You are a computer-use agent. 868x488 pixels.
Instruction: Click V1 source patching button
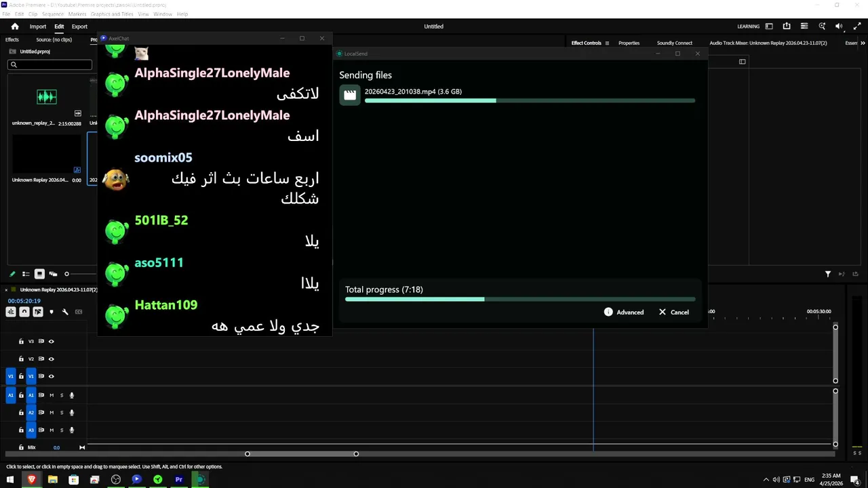[11, 376]
